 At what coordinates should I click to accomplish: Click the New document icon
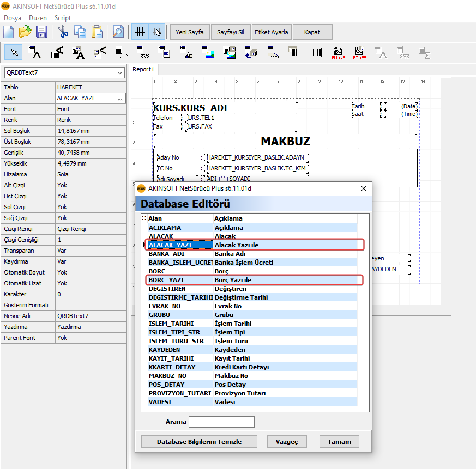9,32
